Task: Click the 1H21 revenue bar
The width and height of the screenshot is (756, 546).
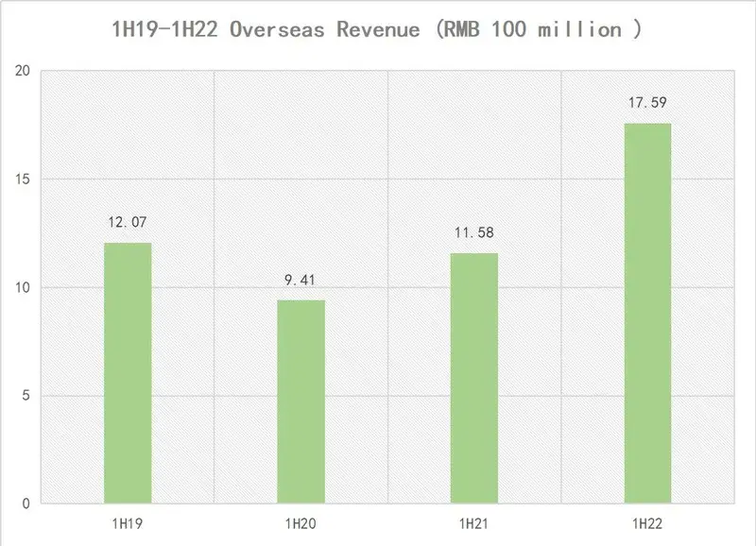Action: pos(473,378)
